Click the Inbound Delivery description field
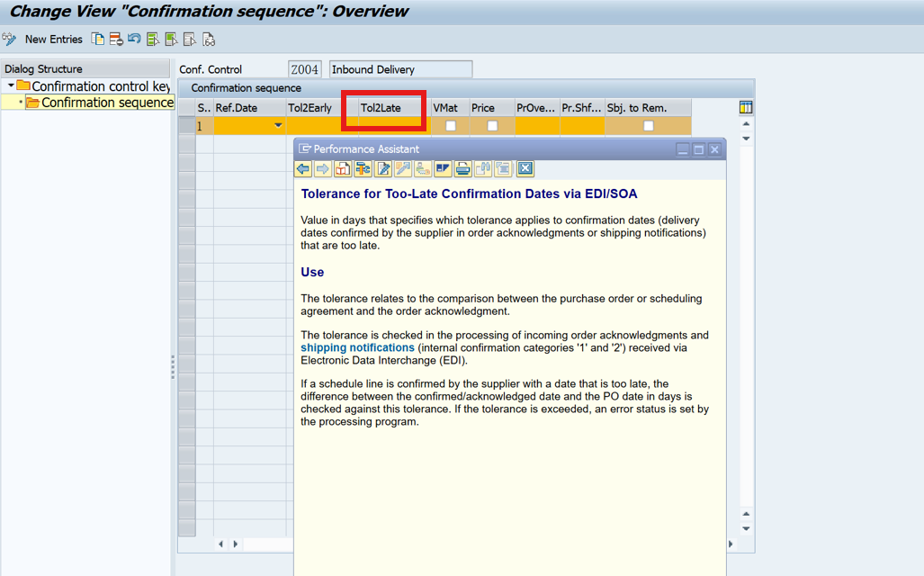This screenshot has height=576, width=924. (400, 69)
